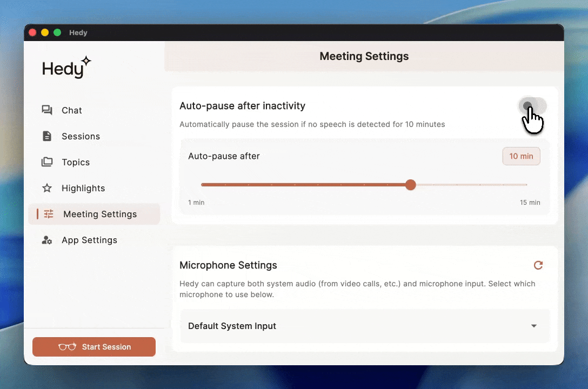Screen dimensions: 588x389
Task: Click the Meeting Settings sliders icon
Action: pos(49,214)
